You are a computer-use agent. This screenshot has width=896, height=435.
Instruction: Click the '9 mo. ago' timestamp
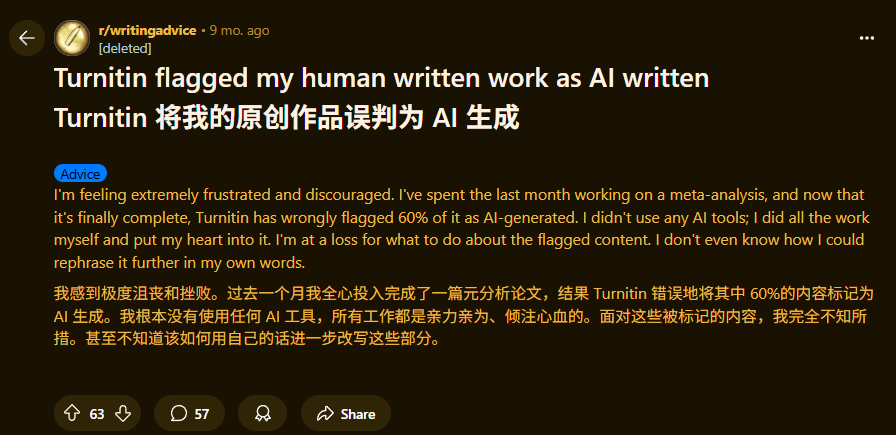click(239, 30)
